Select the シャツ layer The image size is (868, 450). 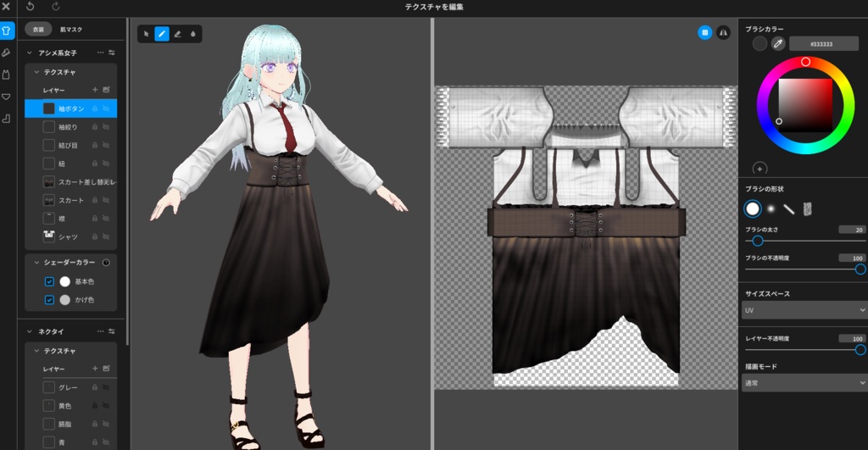click(x=71, y=236)
